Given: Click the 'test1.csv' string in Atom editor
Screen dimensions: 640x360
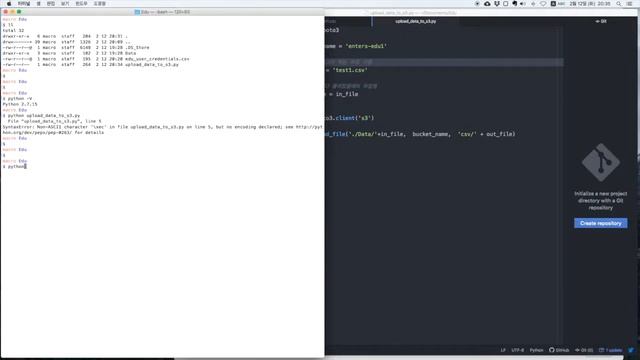Looking at the screenshot, I should point(350,70).
